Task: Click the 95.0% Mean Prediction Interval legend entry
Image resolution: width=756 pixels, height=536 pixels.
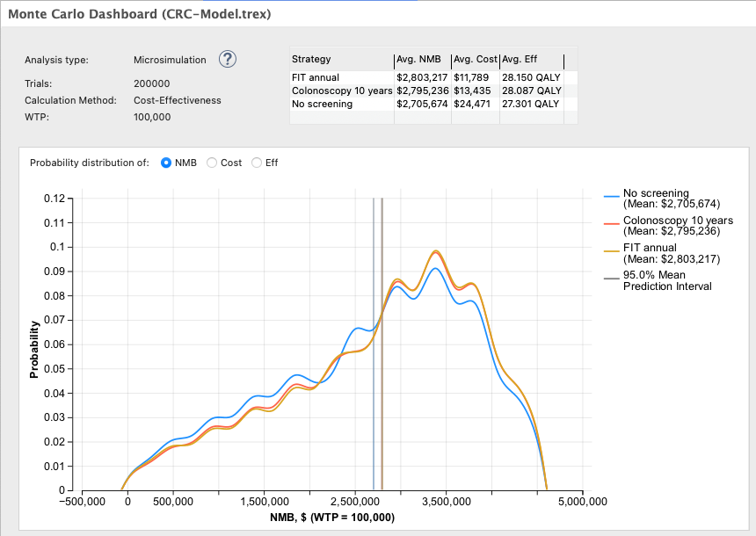Action: 658,280
